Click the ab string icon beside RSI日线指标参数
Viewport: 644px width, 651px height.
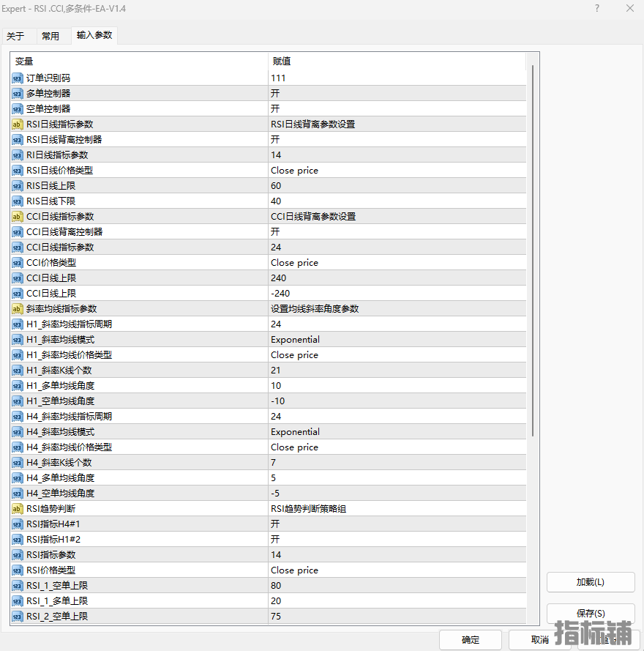[x=17, y=124]
